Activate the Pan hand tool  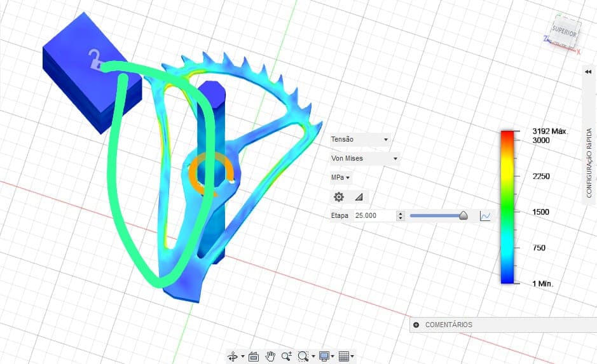[270, 356]
